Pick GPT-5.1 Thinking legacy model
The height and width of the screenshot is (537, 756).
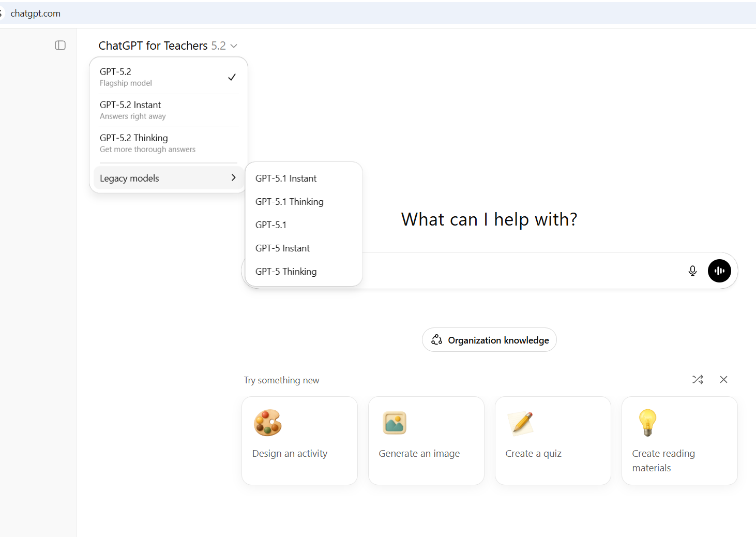(304, 202)
